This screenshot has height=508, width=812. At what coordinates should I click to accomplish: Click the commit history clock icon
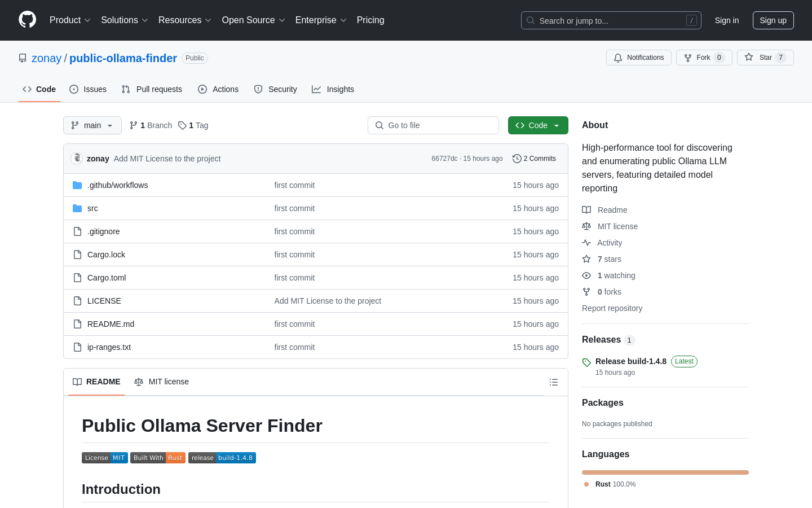[517, 159]
